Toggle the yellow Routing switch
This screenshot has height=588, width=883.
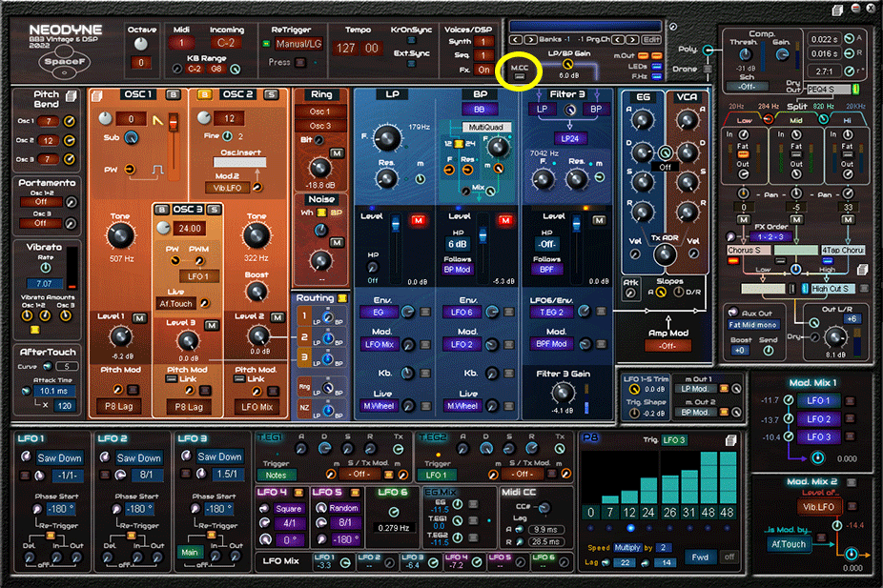click(341, 298)
